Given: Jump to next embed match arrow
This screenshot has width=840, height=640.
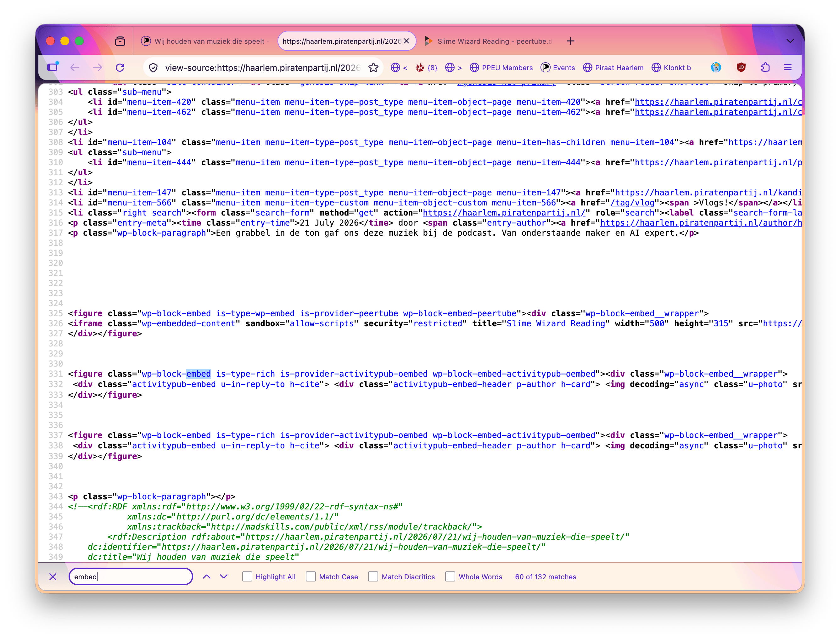Looking at the screenshot, I should click(224, 576).
